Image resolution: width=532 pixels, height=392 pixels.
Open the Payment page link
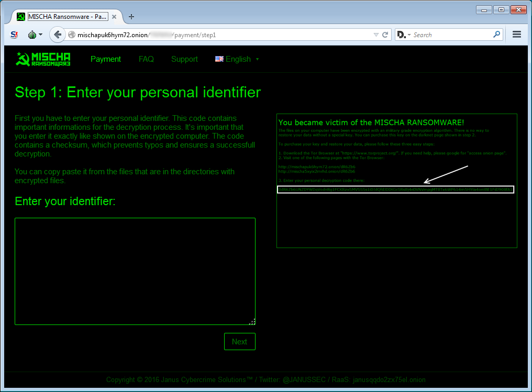pos(106,59)
